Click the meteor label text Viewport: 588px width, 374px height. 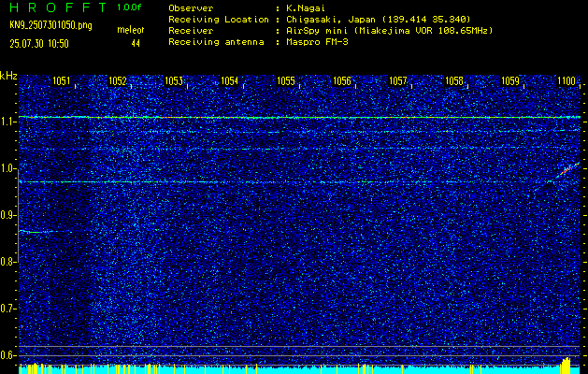(x=130, y=31)
